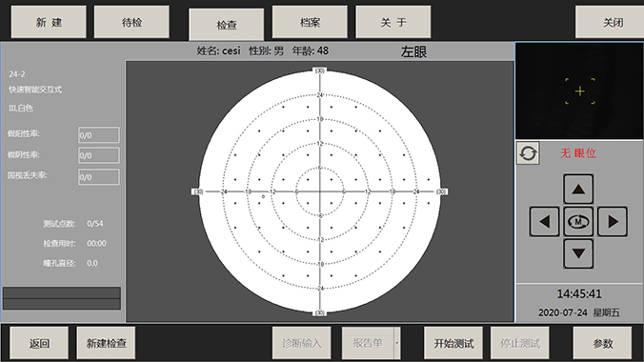The image size is (644, 362).
Task: Click the yellow crosshair in eye camera view
Action: [x=580, y=91]
